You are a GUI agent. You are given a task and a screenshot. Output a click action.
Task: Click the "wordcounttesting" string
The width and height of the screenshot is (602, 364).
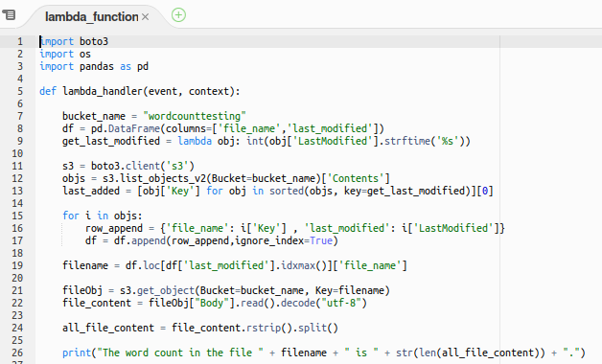[195, 116]
